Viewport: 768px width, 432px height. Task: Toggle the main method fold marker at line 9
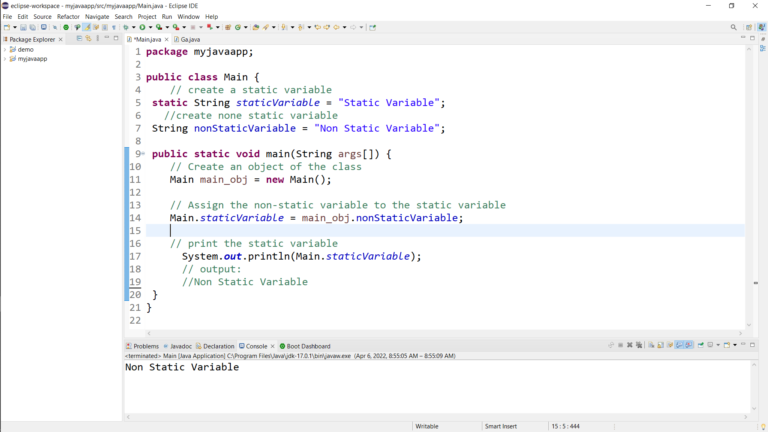[x=142, y=154]
